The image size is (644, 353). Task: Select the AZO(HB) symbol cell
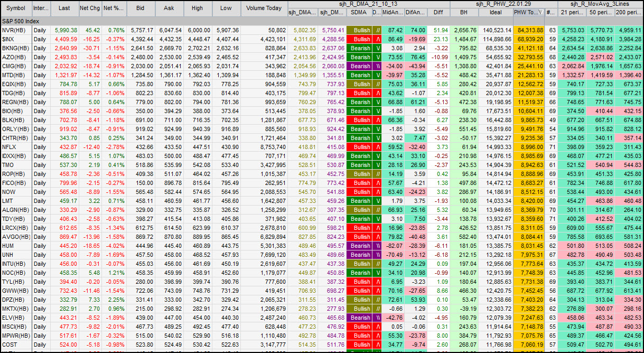click(16, 57)
